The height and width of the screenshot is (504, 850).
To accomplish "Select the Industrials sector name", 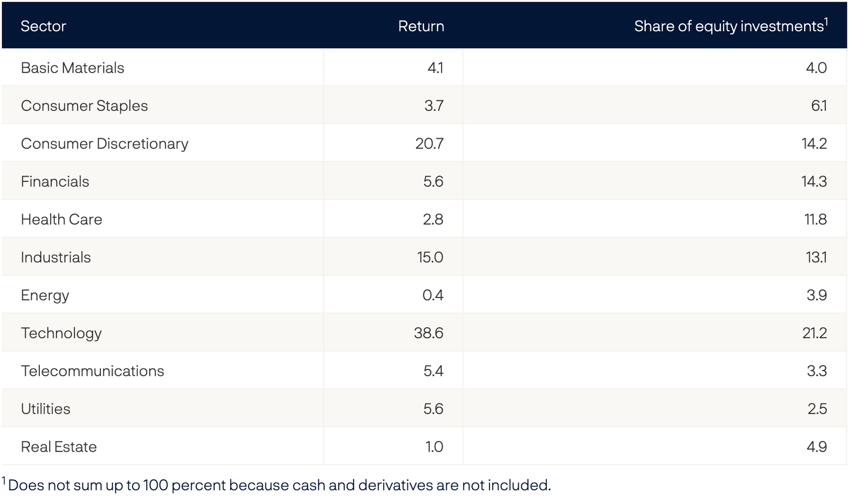I will pyautogui.click(x=56, y=257).
